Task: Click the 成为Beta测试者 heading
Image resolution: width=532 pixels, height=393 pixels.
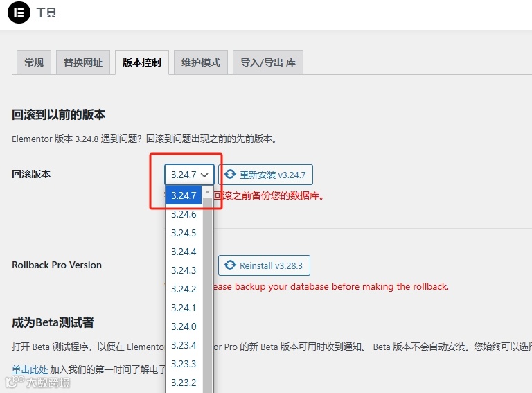Action: tap(53, 322)
